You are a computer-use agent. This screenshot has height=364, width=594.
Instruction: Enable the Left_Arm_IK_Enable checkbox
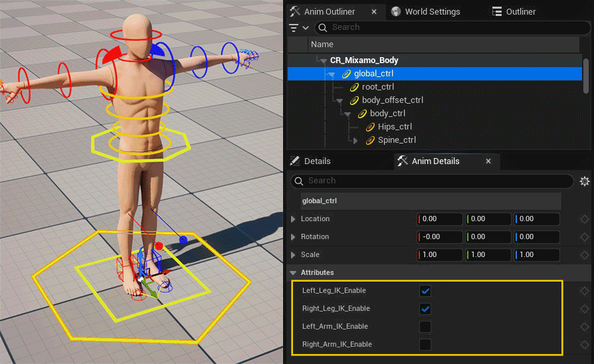point(425,327)
